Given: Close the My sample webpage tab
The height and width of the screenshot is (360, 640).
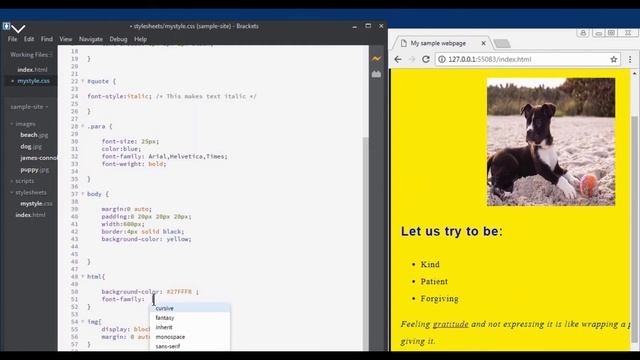Looking at the screenshot, I should coord(483,43).
